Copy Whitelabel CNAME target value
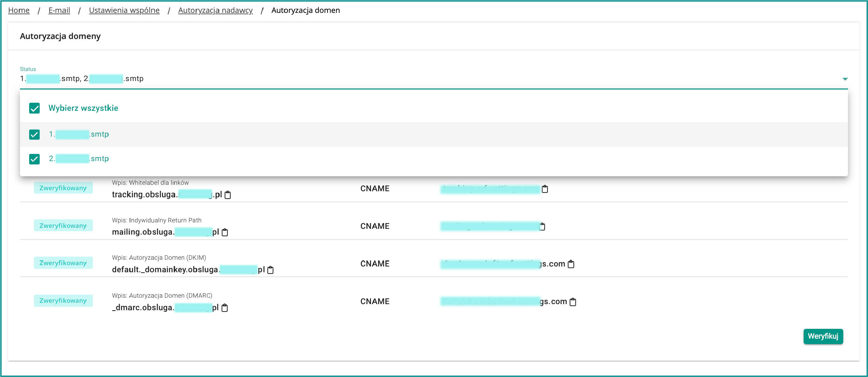The height and width of the screenshot is (377, 868). [545, 189]
